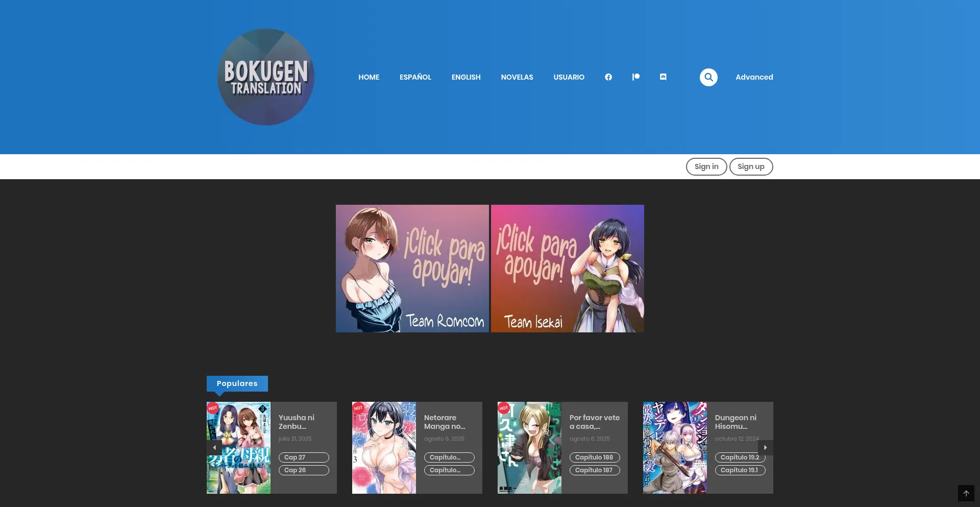
Task: Open the Netorare Manga no... title link
Action: pyautogui.click(x=445, y=422)
